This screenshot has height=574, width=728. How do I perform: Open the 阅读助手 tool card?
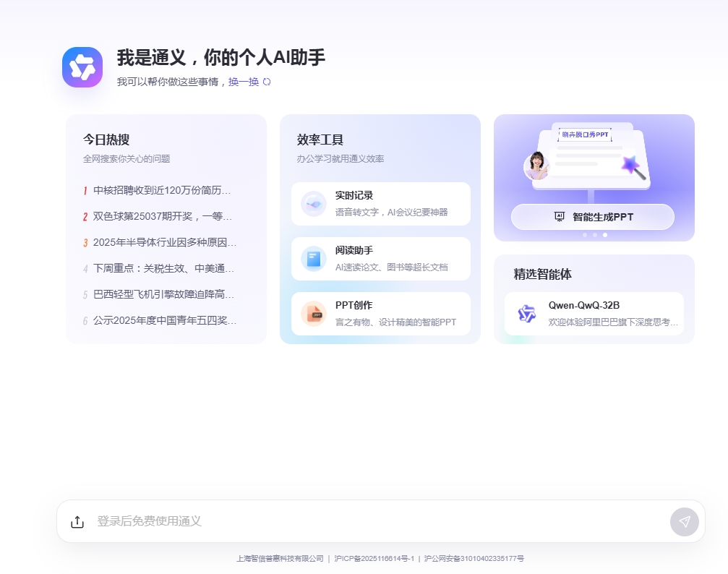[381, 259]
